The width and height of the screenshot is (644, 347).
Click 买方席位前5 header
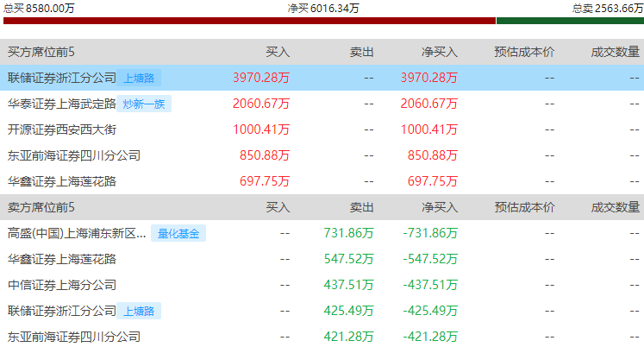click(41, 52)
